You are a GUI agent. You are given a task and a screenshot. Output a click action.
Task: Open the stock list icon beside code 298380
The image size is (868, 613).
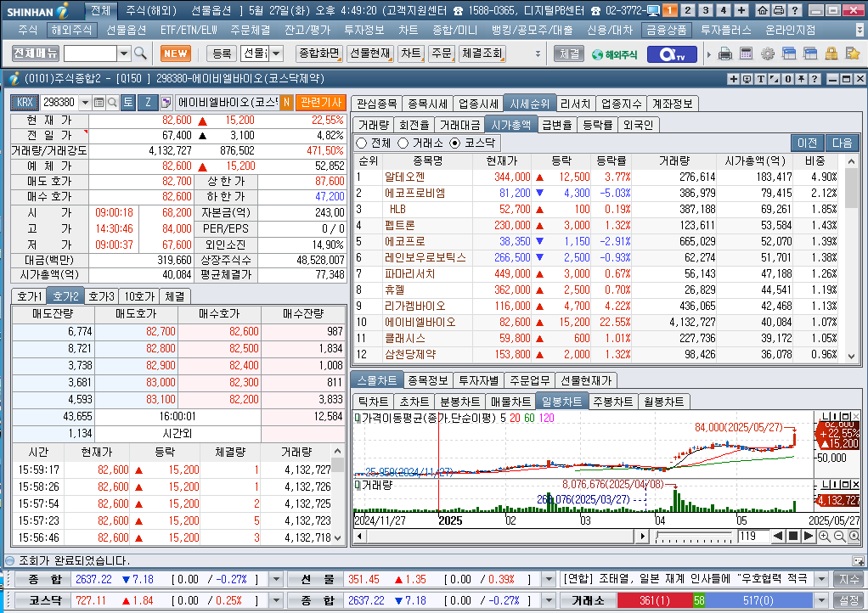99,103
